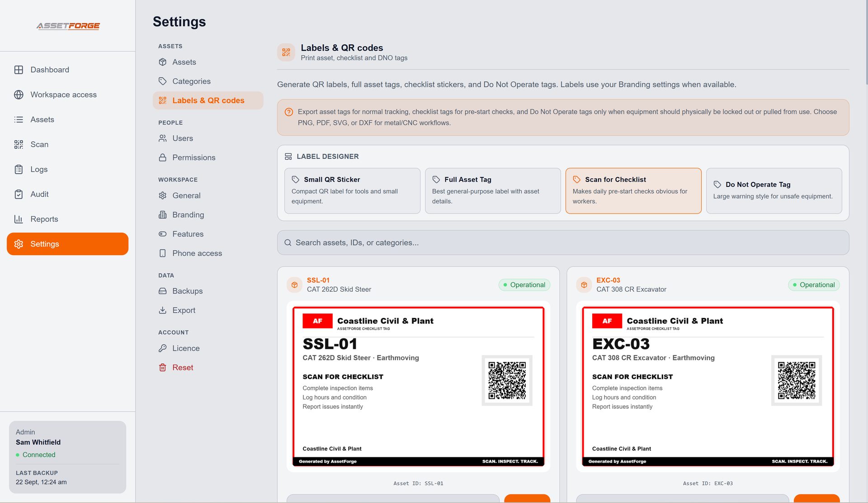The image size is (868, 503).
Task: Click the Licence key icon
Action: point(163,348)
